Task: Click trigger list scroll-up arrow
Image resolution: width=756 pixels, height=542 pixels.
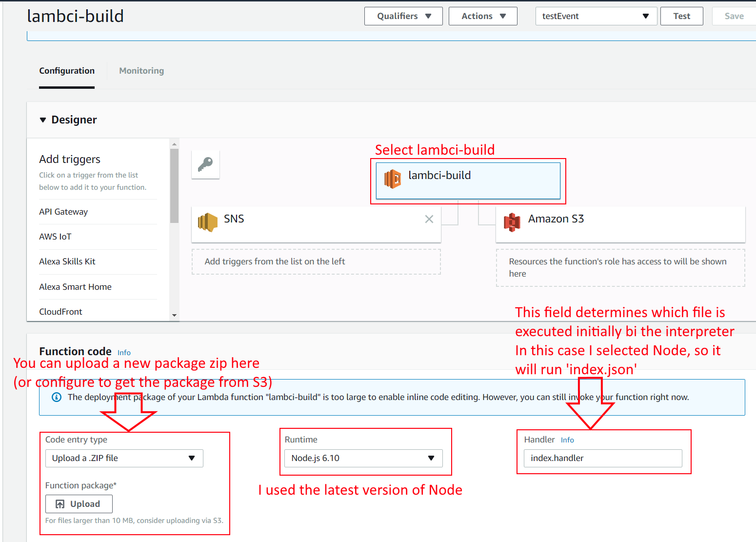Action: coord(174,144)
